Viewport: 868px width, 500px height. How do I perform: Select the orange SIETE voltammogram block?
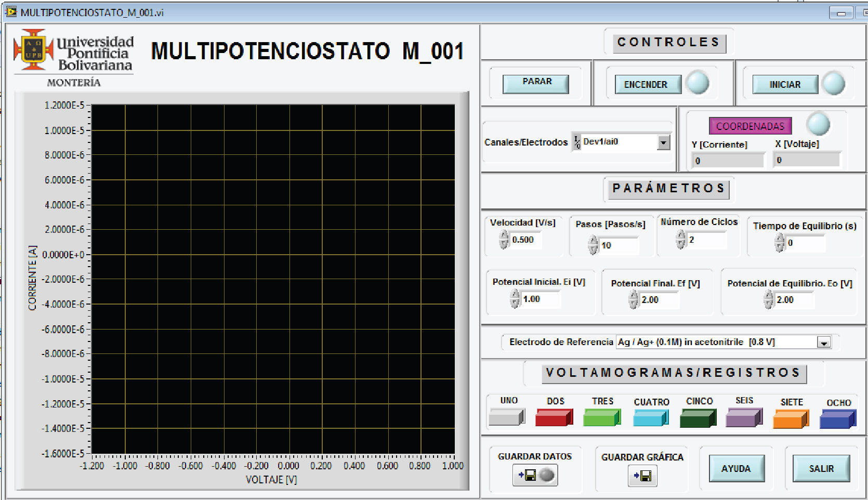tap(790, 419)
